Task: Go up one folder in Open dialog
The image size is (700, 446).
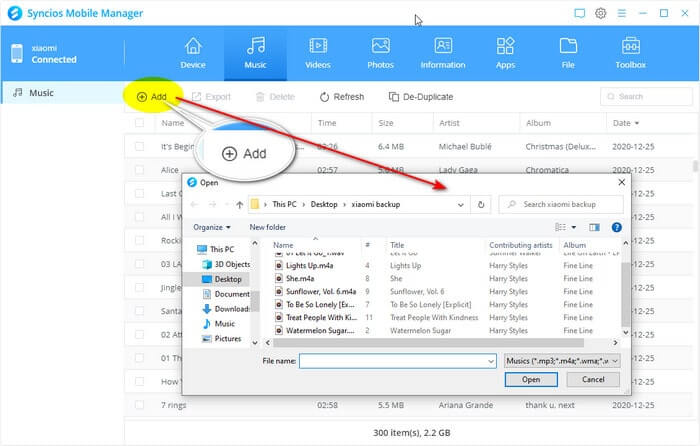Action: point(240,204)
